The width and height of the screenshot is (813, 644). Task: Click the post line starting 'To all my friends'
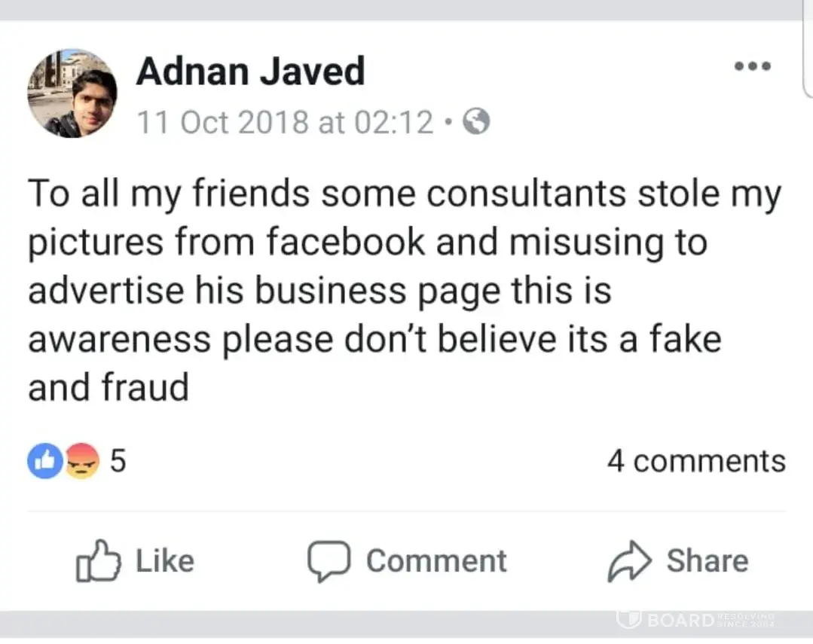(405, 194)
